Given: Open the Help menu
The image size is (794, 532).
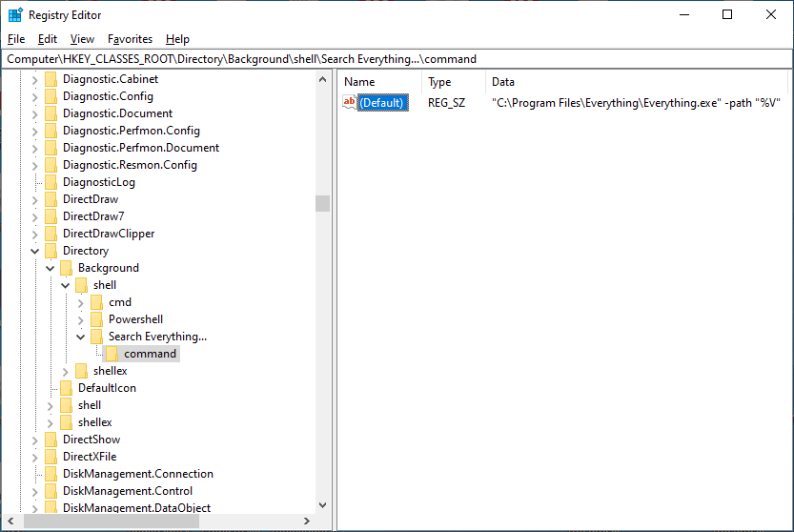Looking at the screenshot, I should (177, 39).
